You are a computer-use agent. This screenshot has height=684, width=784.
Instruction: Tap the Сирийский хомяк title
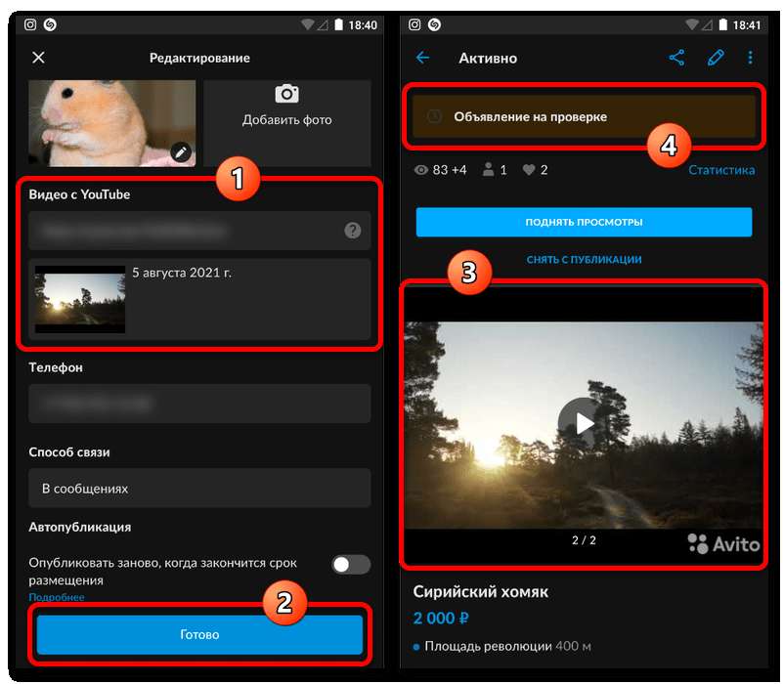click(481, 592)
